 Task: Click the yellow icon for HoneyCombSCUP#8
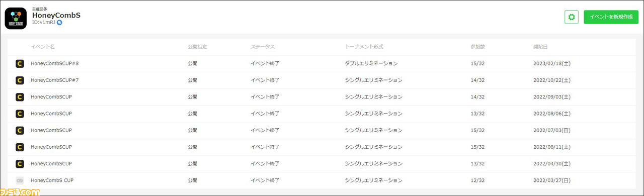point(20,64)
